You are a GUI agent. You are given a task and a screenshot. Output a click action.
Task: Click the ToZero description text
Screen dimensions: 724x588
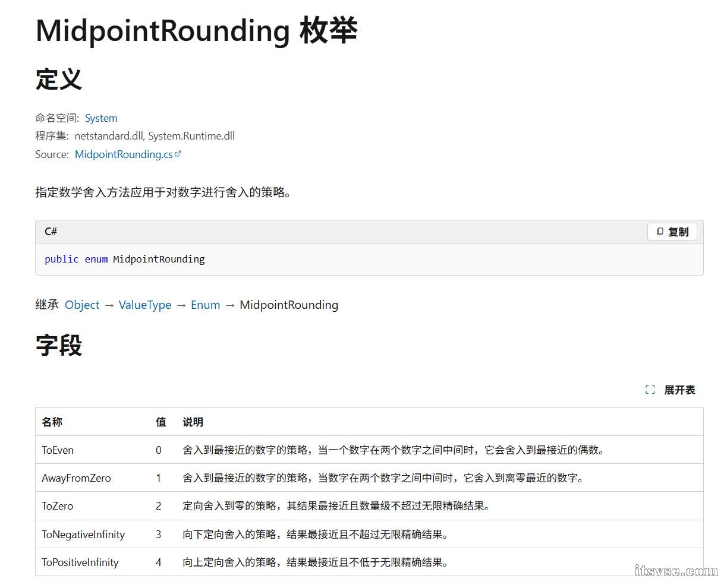337,506
